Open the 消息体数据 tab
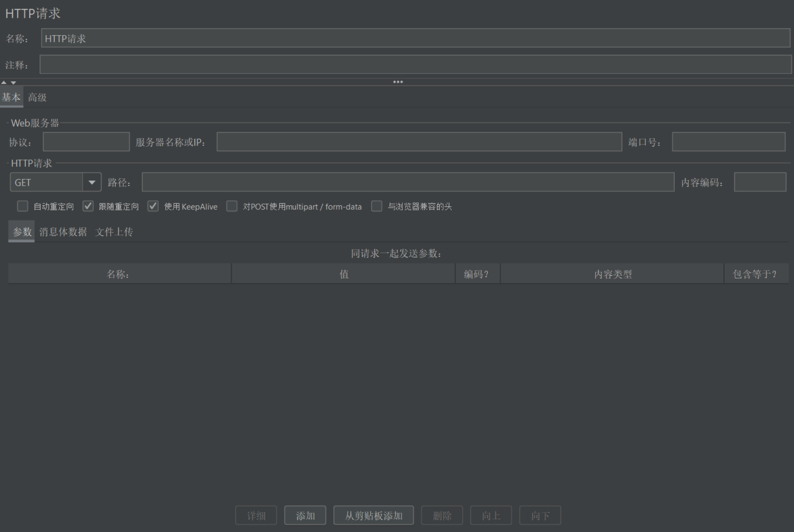The image size is (794, 532). click(x=63, y=232)
